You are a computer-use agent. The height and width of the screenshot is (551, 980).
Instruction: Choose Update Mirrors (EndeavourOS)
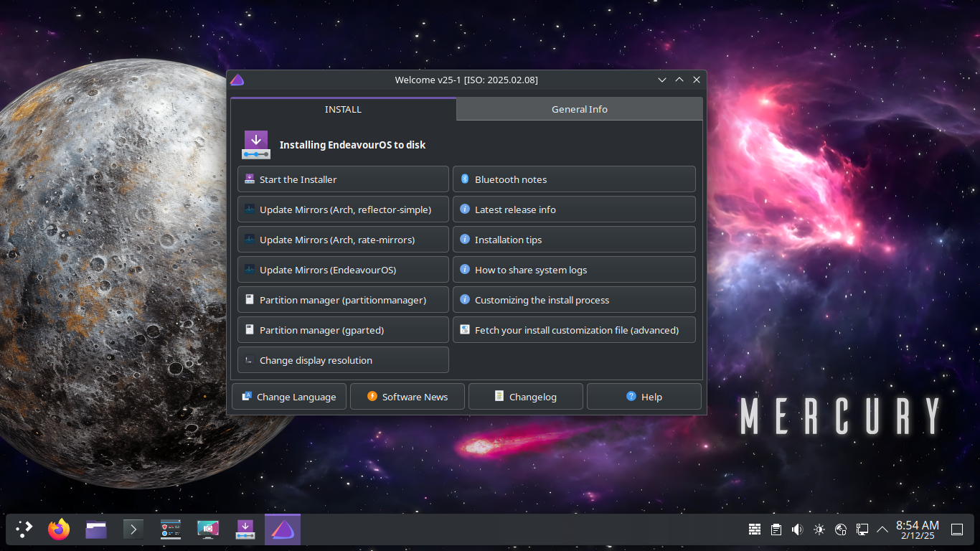pyautogui.click(x=343, y=270)
